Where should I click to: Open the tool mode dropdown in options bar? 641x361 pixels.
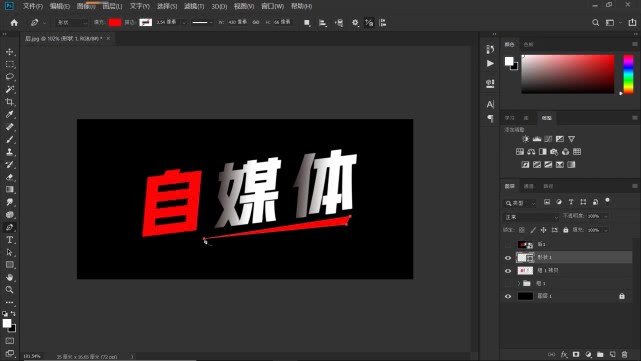[72, 23]
